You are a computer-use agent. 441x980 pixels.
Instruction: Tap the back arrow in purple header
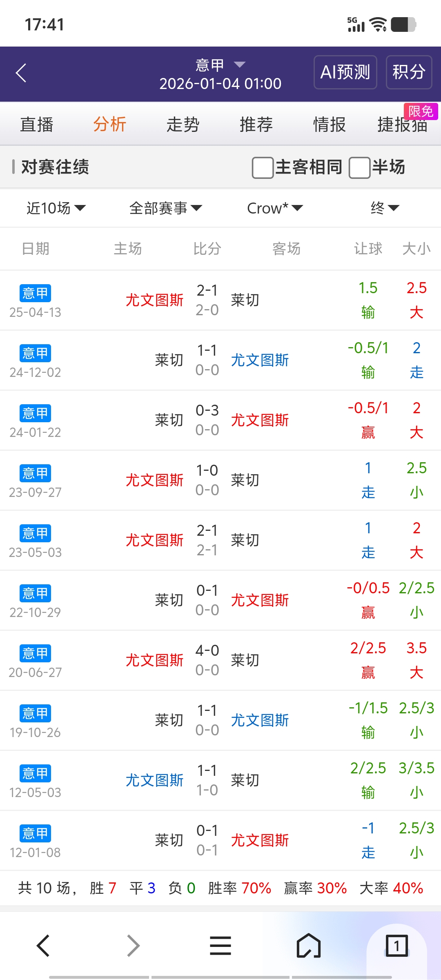[21, 73]
